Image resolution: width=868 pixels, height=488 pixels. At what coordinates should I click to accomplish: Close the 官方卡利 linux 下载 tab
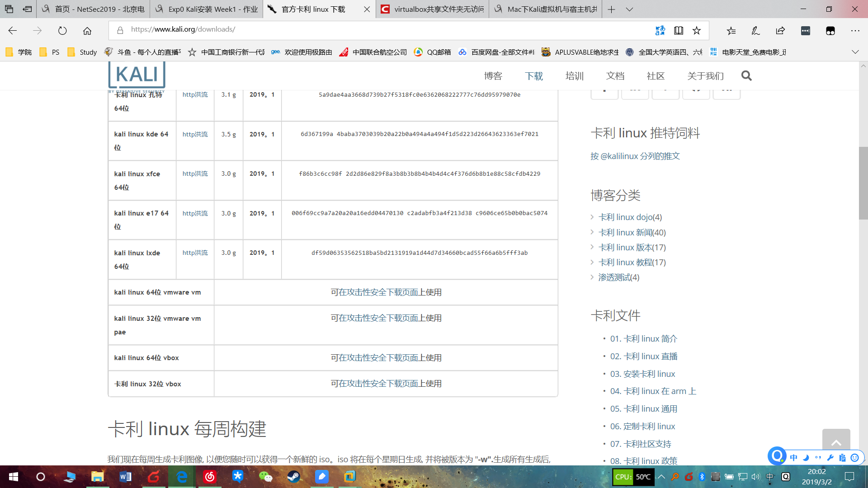[x=367, y=9]
